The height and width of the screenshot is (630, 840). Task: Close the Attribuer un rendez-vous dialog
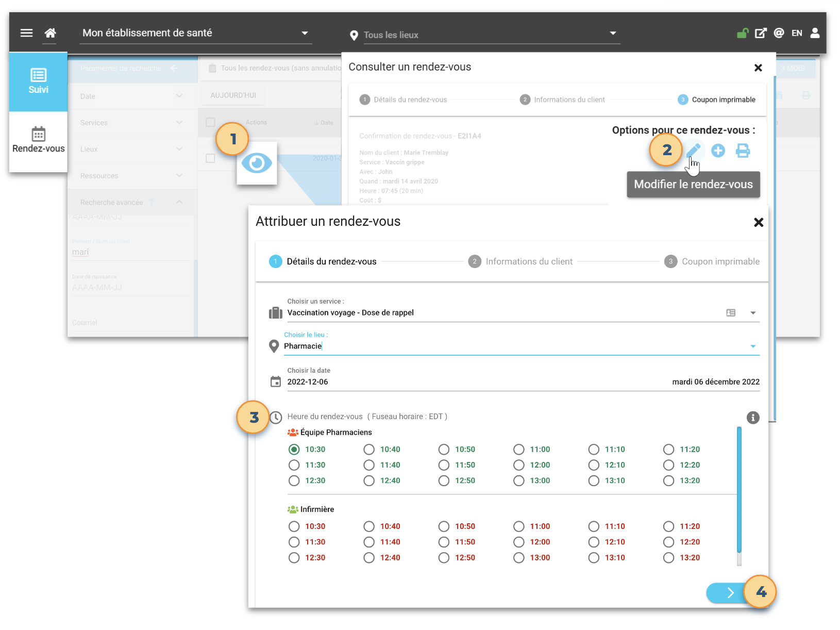[x=759, y=222]
